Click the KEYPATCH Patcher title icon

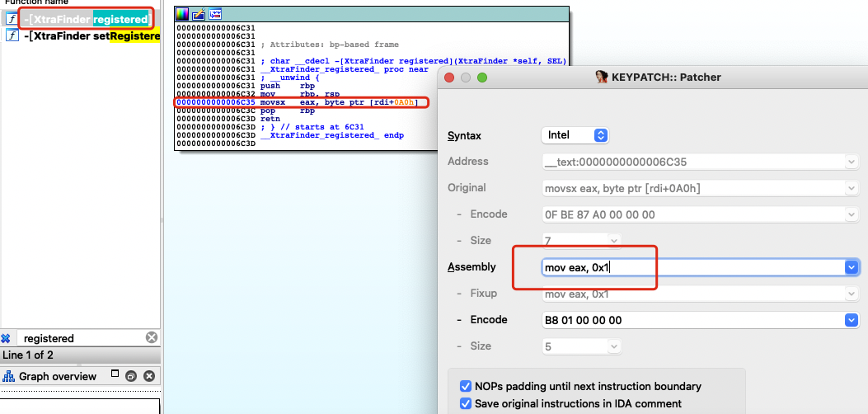(601, 77)
